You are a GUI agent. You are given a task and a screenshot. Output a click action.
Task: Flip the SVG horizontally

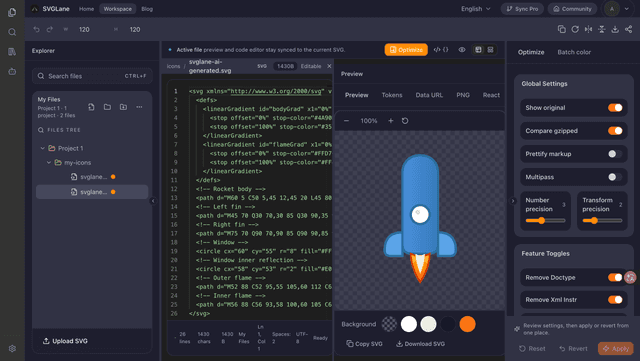point(588,29)
